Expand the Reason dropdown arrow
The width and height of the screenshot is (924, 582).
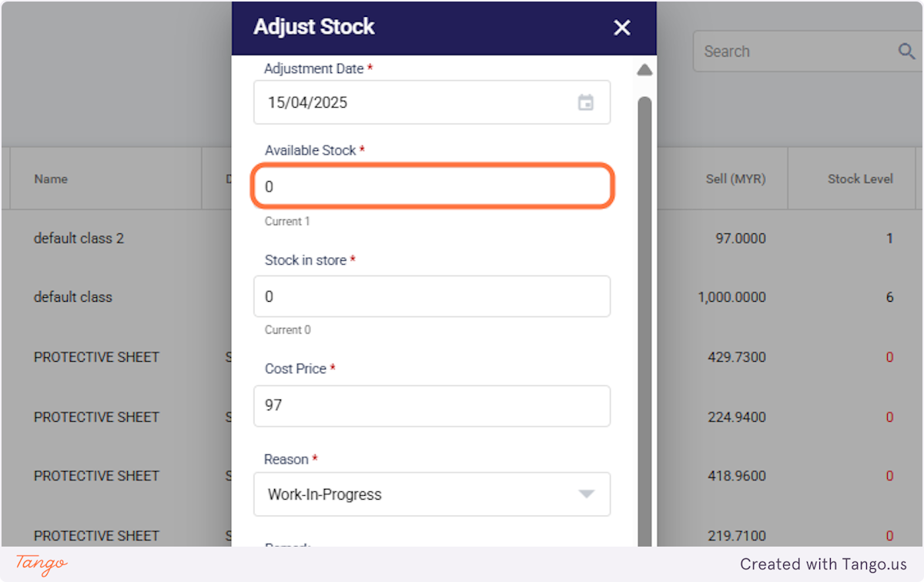pos(587,494)
